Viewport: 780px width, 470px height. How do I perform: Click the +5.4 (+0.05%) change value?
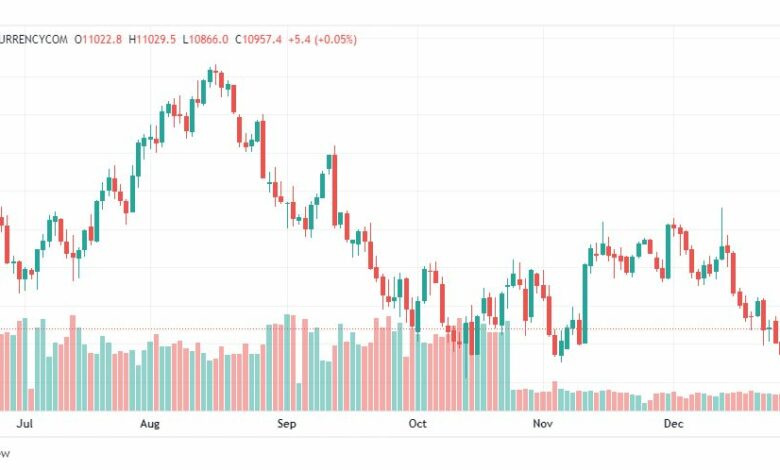click(x=322, y=39)
